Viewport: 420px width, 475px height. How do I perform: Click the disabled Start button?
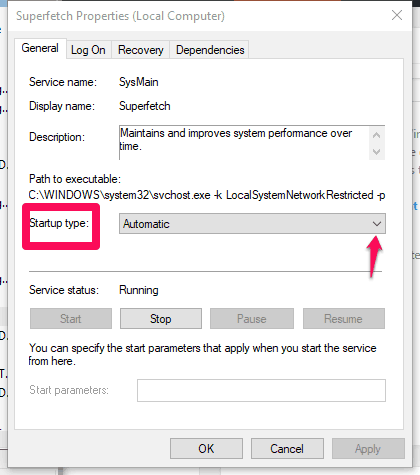coord(71,319)
